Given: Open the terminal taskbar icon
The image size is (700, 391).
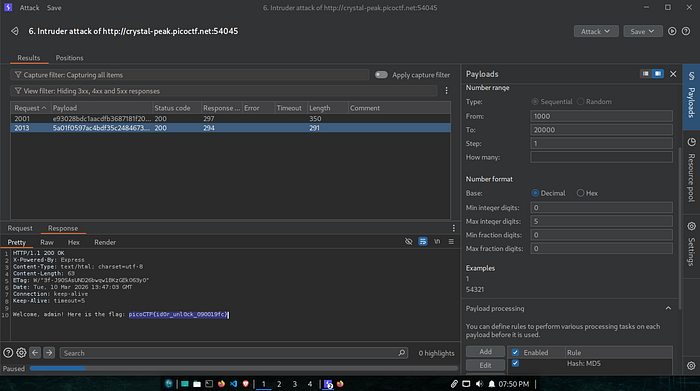Looking at the screenshot, I should click(x=209, y=384).
